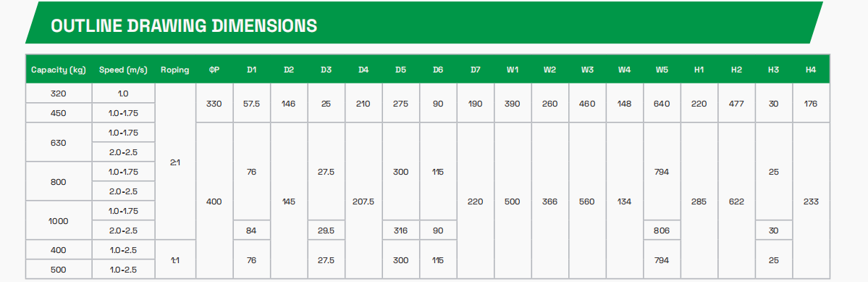Viewport: 868px width, 282px height.
Task: Select the Speed (m/s) column header
Action: pyautogui.click(x=124, y=70)
